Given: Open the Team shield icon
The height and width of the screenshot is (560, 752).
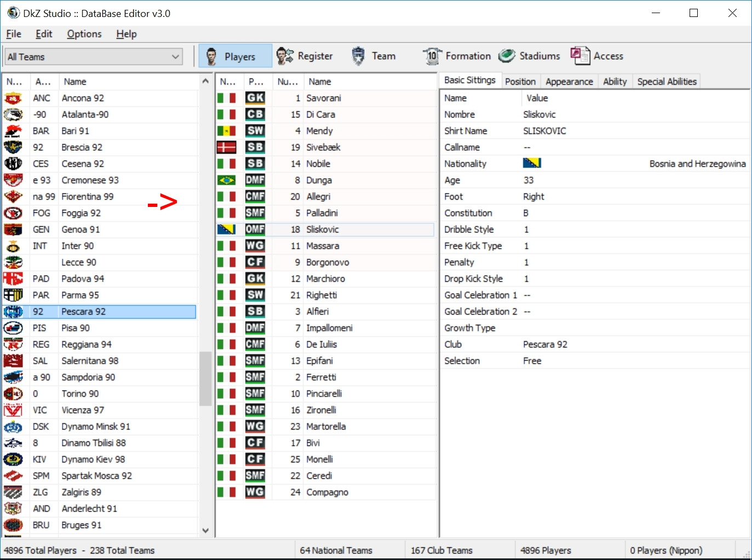Looking at the screenshot, I should point(358,56).
